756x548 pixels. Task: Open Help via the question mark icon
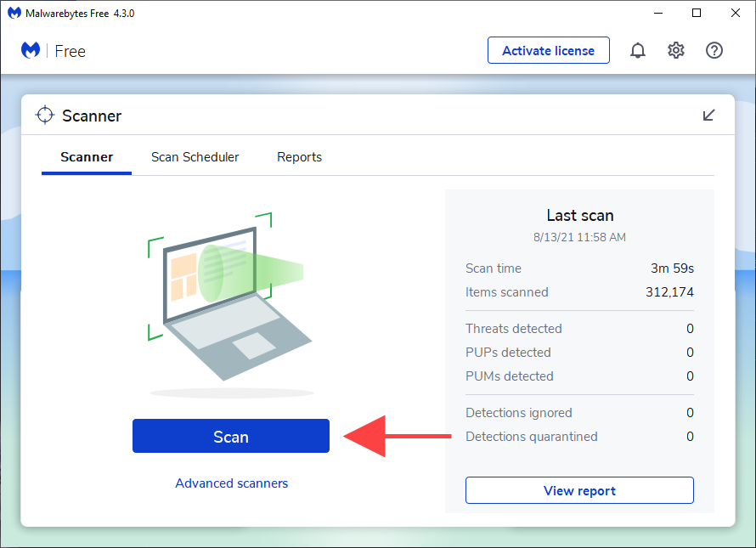coord(714,50)
